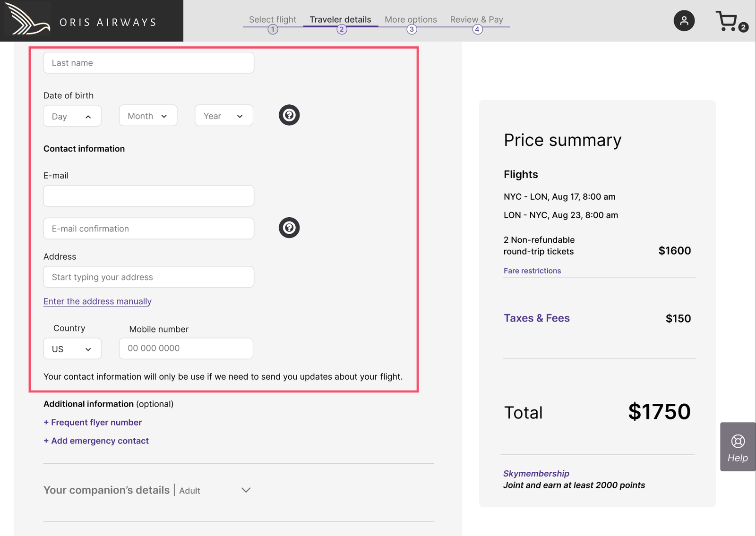Open the Help lifebuoy widget
This screenshot has width=756, height=536.
click(x=738, y=447)
